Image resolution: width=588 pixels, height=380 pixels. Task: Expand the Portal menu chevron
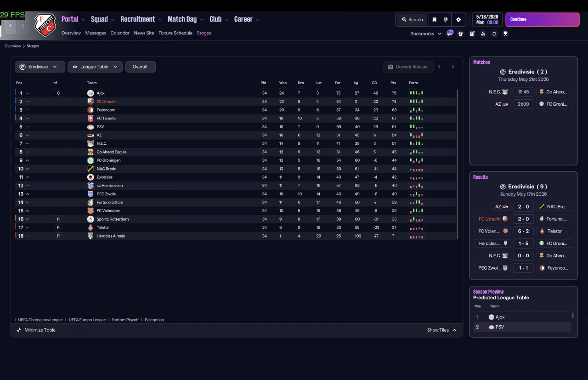pos(83,20)
